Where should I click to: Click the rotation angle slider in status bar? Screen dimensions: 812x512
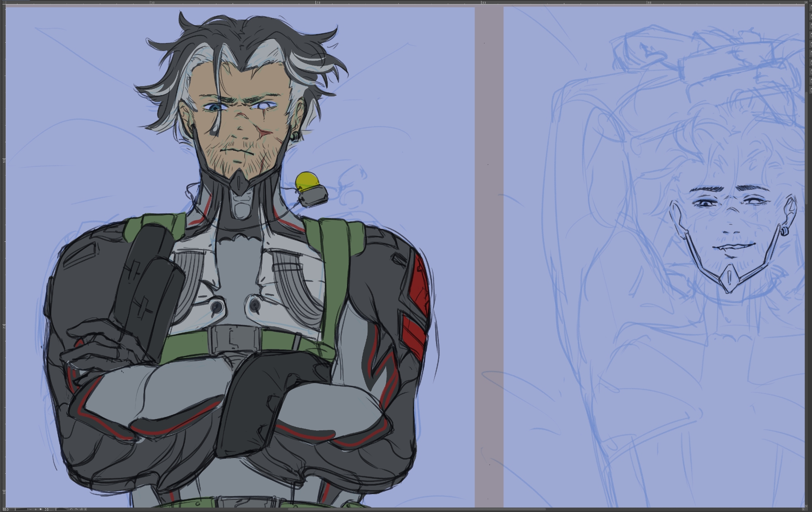coord(62,509)
